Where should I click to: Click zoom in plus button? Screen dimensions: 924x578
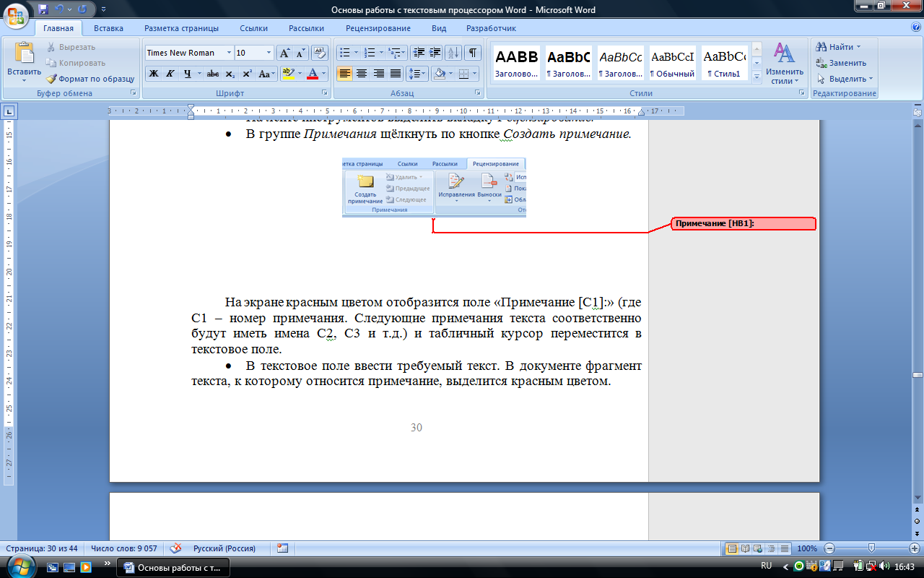tap(915, 548)
